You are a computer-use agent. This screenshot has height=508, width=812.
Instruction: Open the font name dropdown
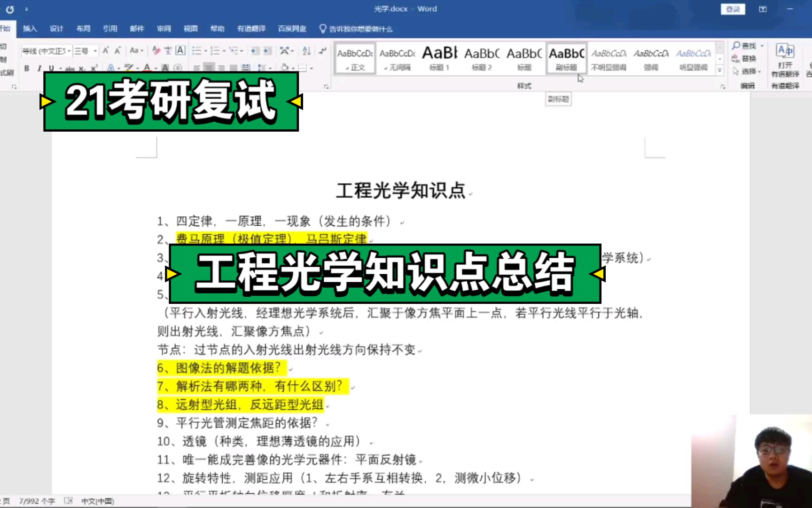(x=69, y=51)
